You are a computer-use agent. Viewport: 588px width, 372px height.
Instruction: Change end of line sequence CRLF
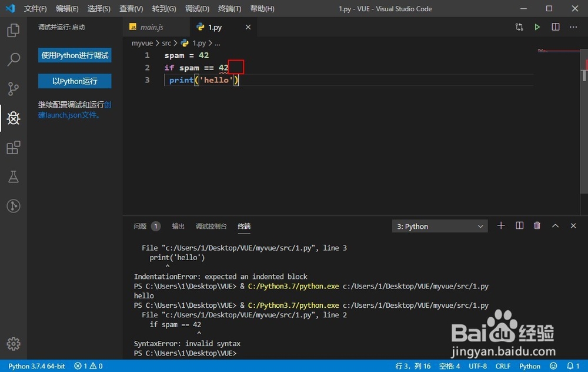coord(503,366)
